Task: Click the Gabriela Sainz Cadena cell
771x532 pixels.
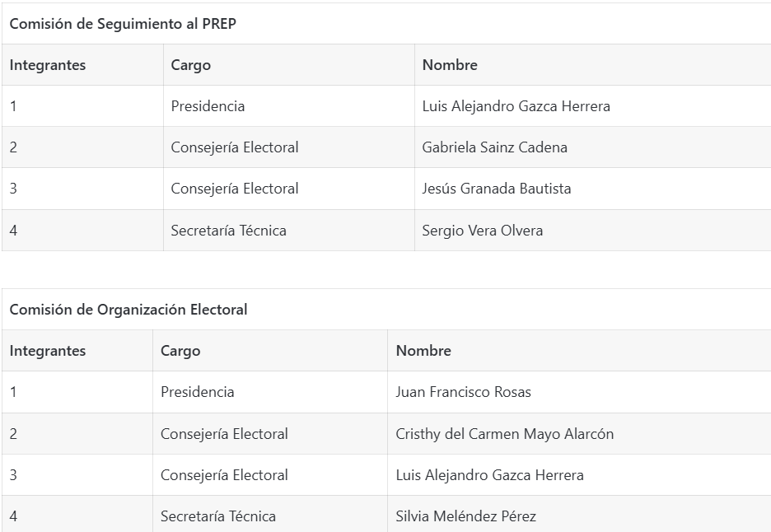Action: coord(592,147)
